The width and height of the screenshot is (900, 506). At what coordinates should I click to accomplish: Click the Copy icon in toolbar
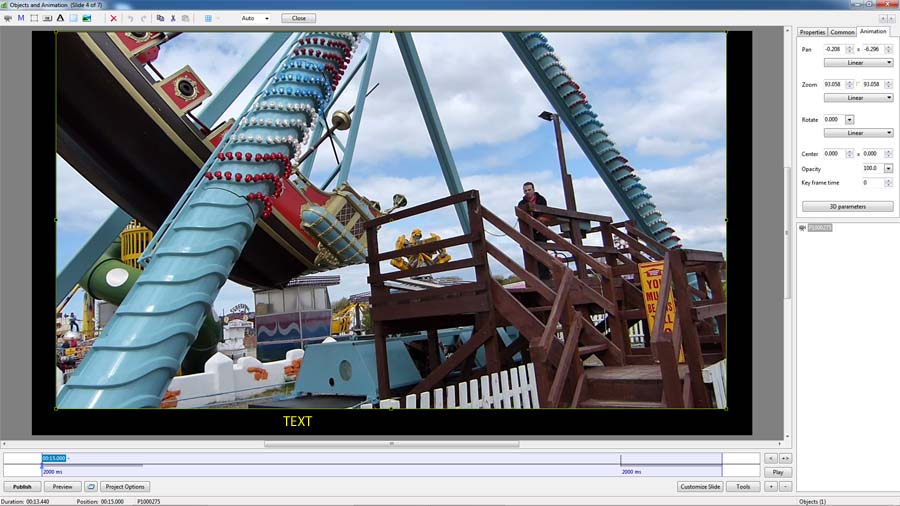(160, 18)
